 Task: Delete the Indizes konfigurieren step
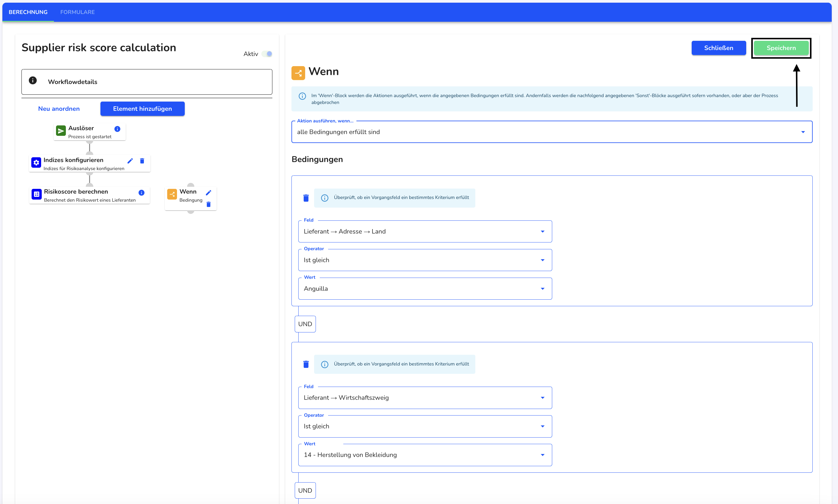click(x=142, y=161)
